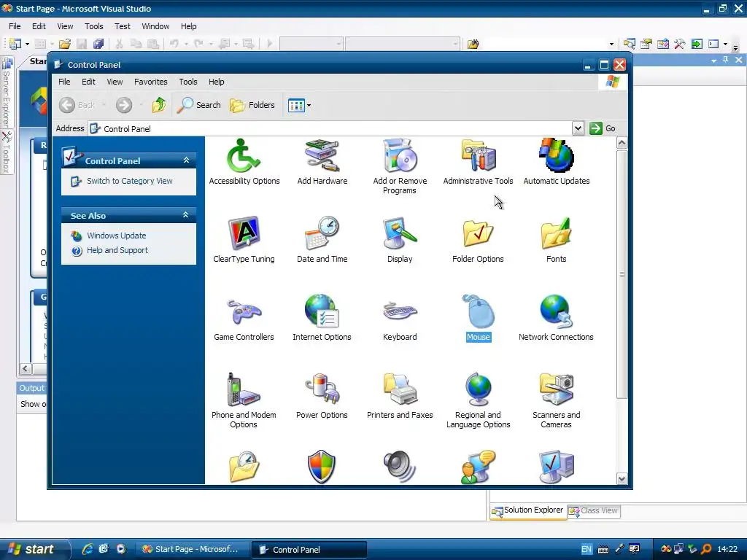Screen dimensions: 747x560
Task: Launch Internet Explorer from quick launch
Action: tap(88, 549)
